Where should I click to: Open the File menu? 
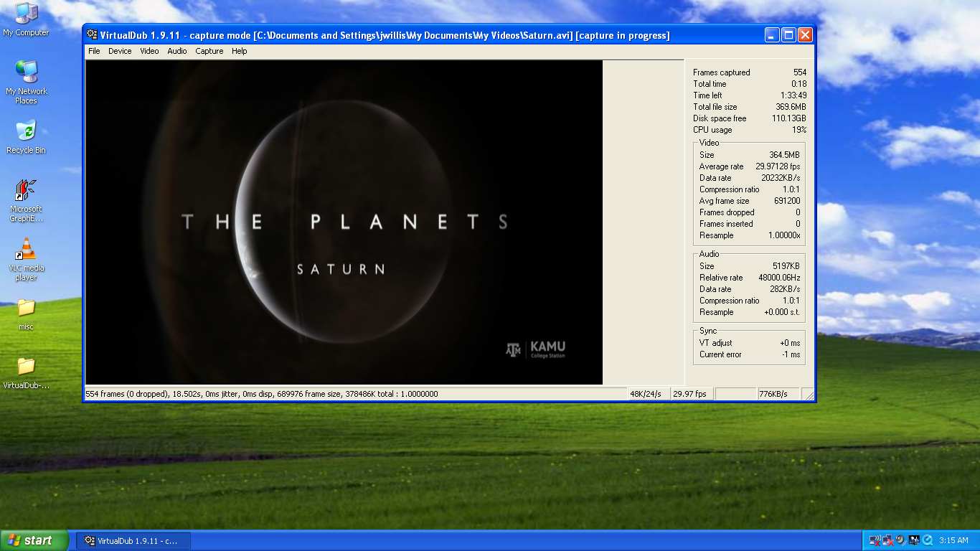(94, 51)
